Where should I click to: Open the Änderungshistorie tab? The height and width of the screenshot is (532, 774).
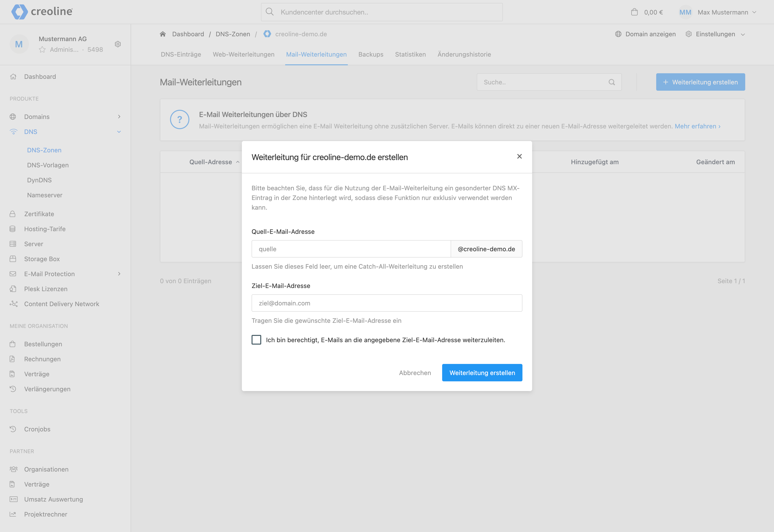click(464, 54)
